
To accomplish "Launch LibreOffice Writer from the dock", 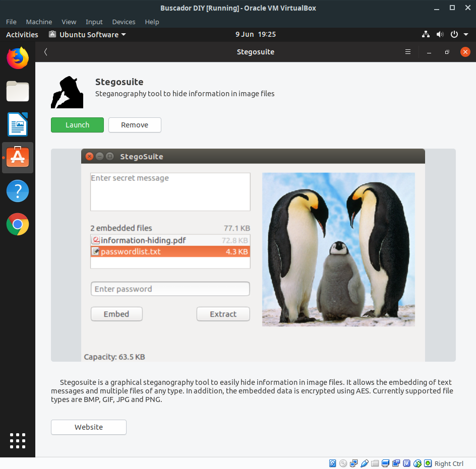I will click(x=18, y=124).
